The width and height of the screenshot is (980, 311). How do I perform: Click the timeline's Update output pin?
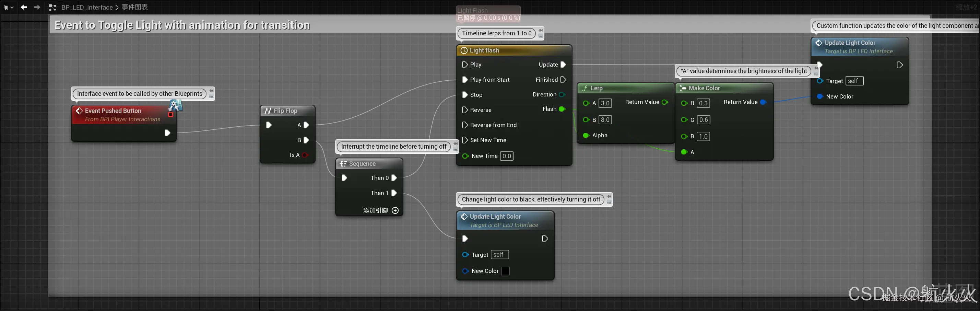click(x=564, y=65)
